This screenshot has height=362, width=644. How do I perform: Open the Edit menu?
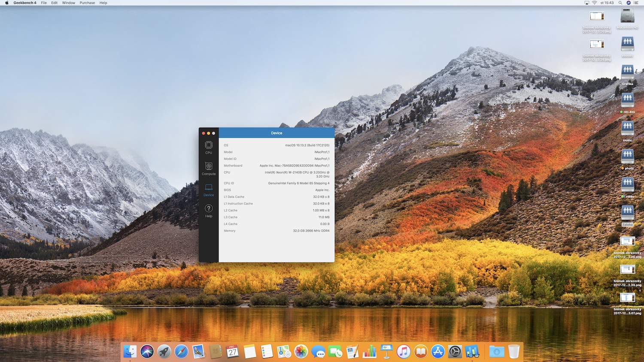pos(55,3)
